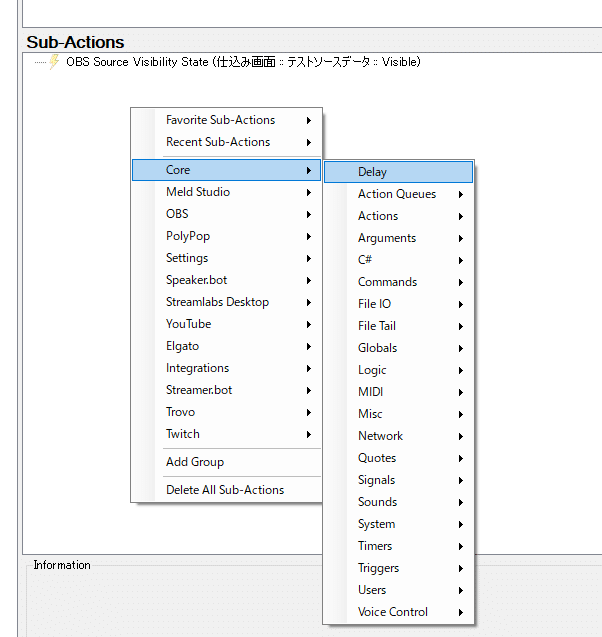
Task: Click the lightning bolt icon of the OBS sub-action
Action: coord(54,62)
